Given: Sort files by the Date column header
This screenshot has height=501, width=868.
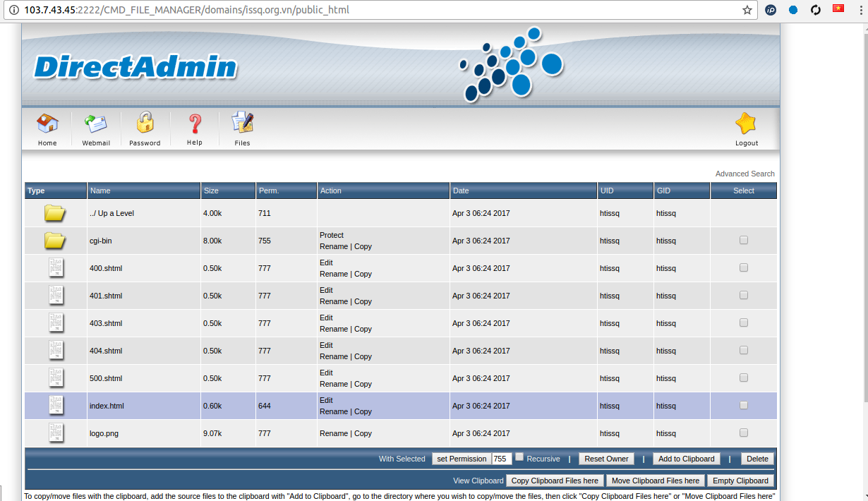Looking at the screenshot, I should click(461, 191).
